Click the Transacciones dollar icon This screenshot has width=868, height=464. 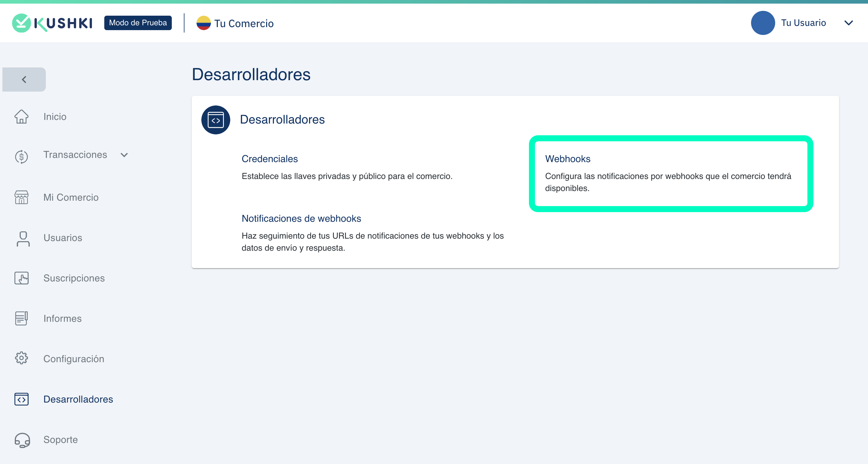[x=21, y=156]
